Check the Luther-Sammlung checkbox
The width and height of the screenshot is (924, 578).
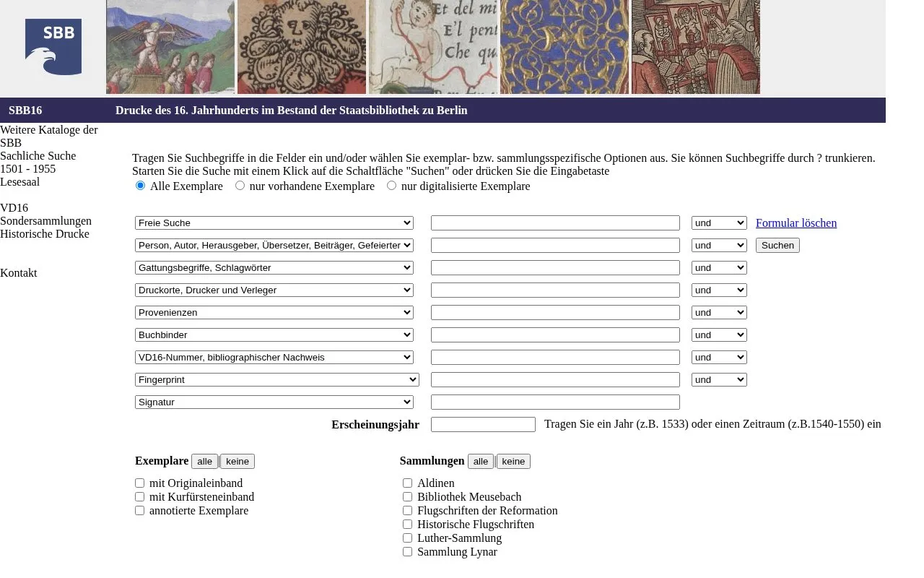pos(408,538)
